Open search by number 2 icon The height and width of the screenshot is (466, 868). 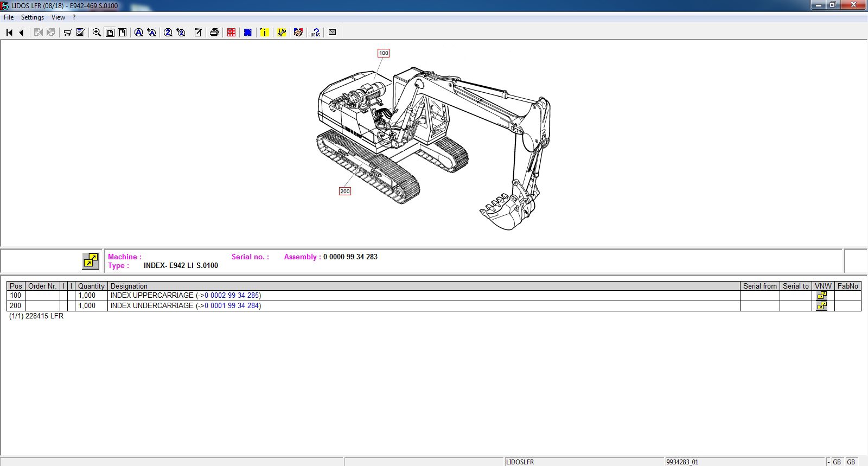168,33
